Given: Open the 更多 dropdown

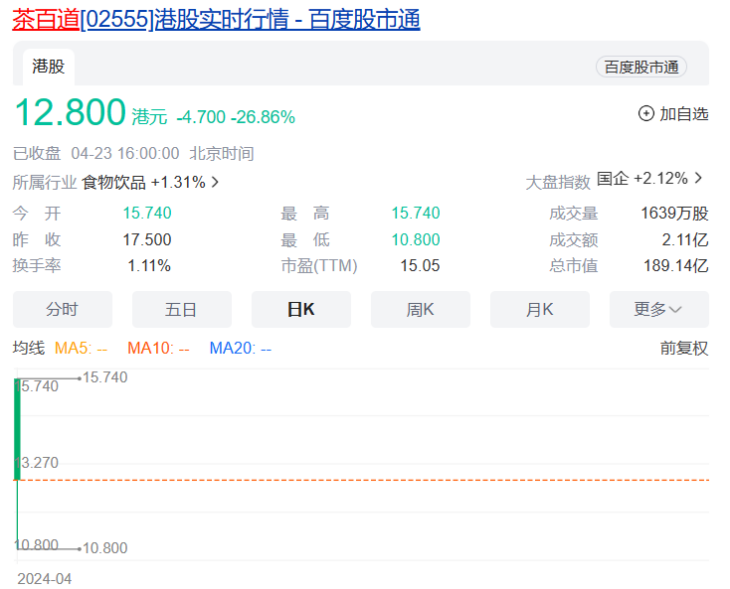Looking at the screenshot, I should point(659,310).
